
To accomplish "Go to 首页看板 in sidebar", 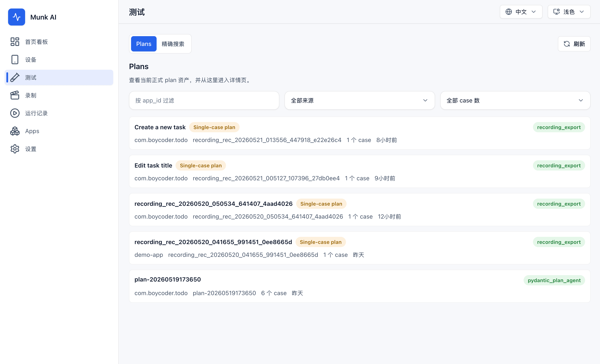I will [59, 42].
